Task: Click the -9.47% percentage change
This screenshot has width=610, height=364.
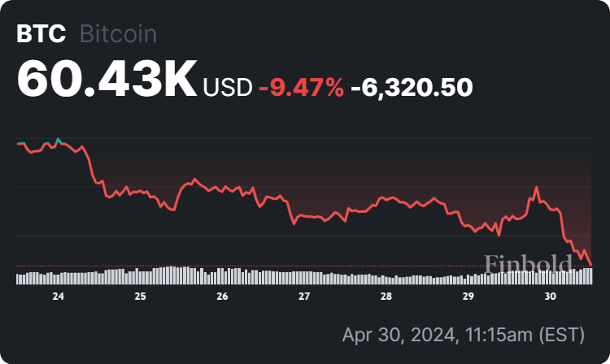Action: tap(300, 86)
